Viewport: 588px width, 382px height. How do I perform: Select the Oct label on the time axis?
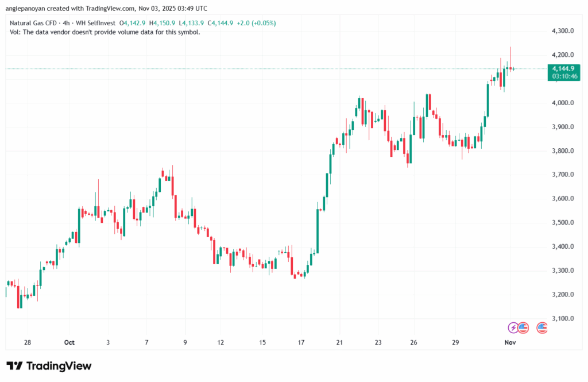69,342
